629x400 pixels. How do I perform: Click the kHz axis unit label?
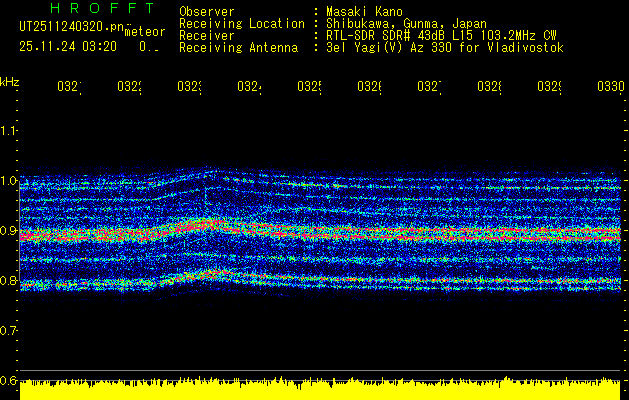click(9, 82)
